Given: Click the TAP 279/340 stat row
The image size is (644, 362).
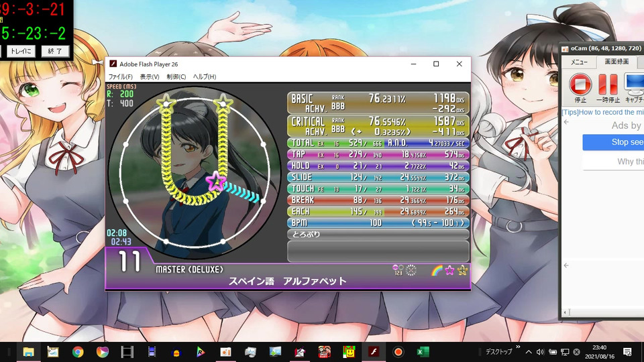Looking at the screenshot, I should click(x=378, y=155).
